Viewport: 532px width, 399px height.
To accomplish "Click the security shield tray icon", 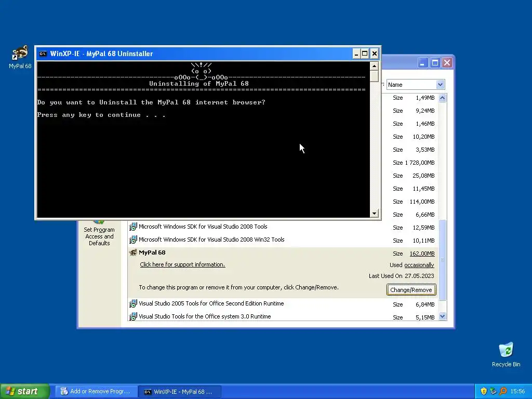I will 484,391.
